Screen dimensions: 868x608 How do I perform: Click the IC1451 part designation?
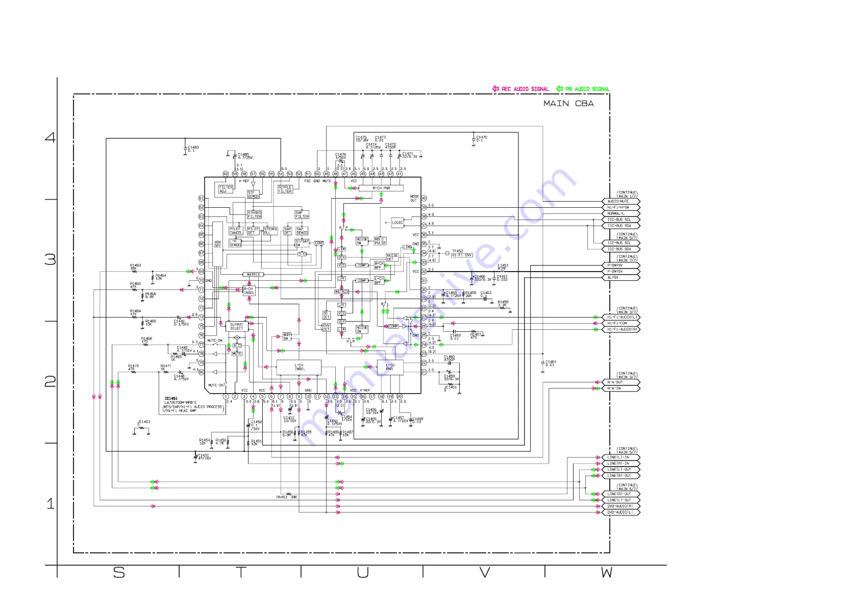(171, 399)
